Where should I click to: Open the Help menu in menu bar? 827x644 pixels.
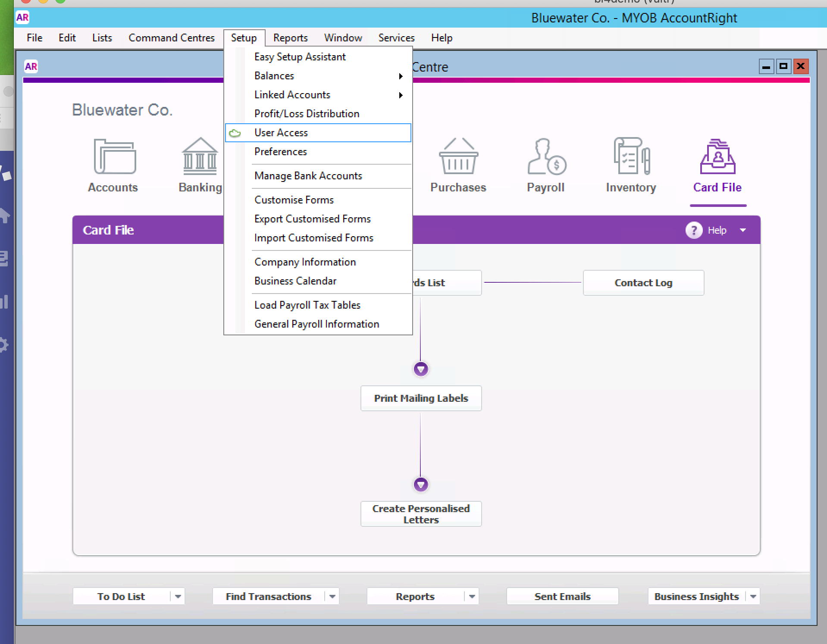(442, 38)
